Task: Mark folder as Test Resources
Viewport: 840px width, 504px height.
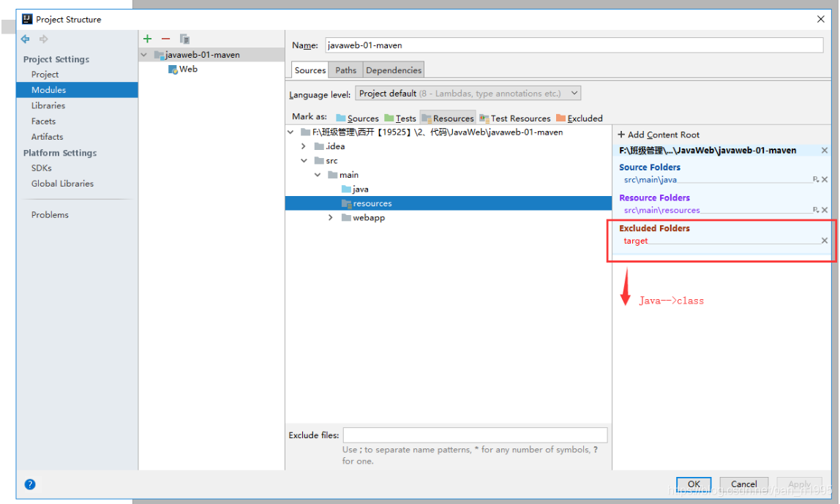Action: coord(515,119)
